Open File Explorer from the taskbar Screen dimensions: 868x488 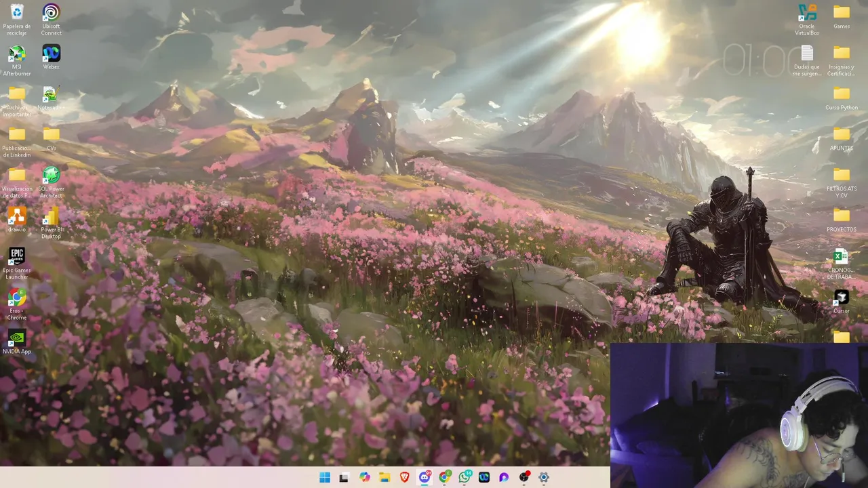click(x=384, y=477)
